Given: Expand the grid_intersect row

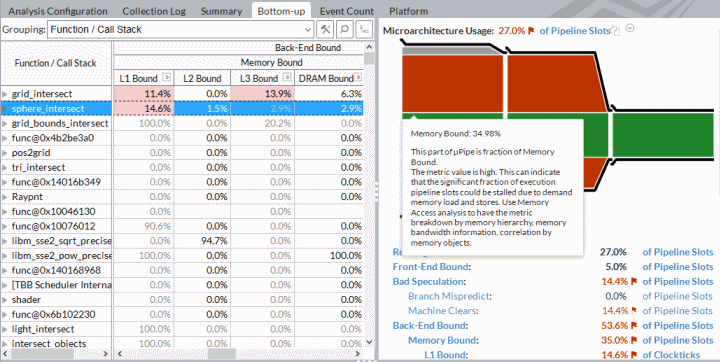Looking at the screenshot, I should pyautogui.click(x=6, y=94).
